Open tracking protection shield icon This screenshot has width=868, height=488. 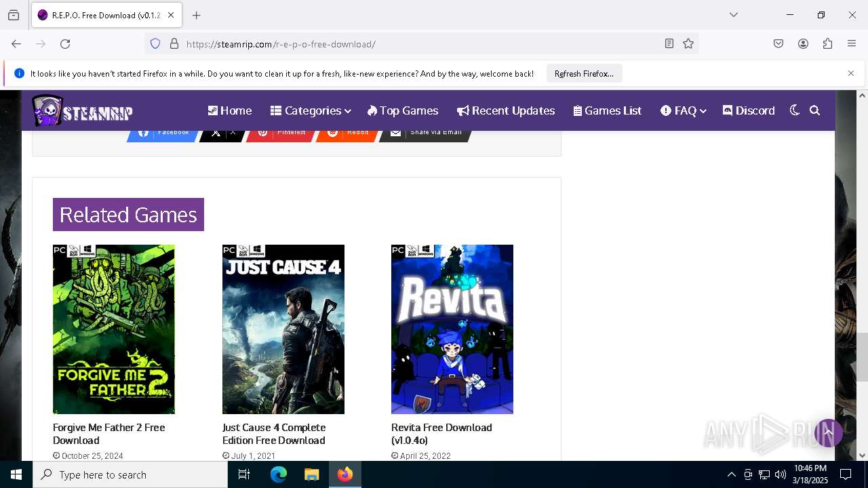155,43
